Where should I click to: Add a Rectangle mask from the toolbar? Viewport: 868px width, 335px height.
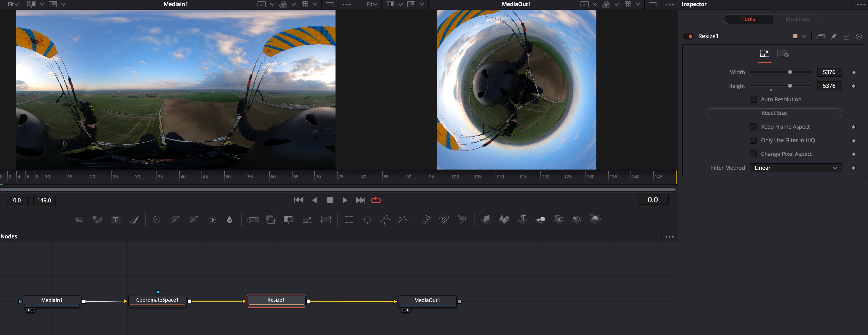point(349,220)
